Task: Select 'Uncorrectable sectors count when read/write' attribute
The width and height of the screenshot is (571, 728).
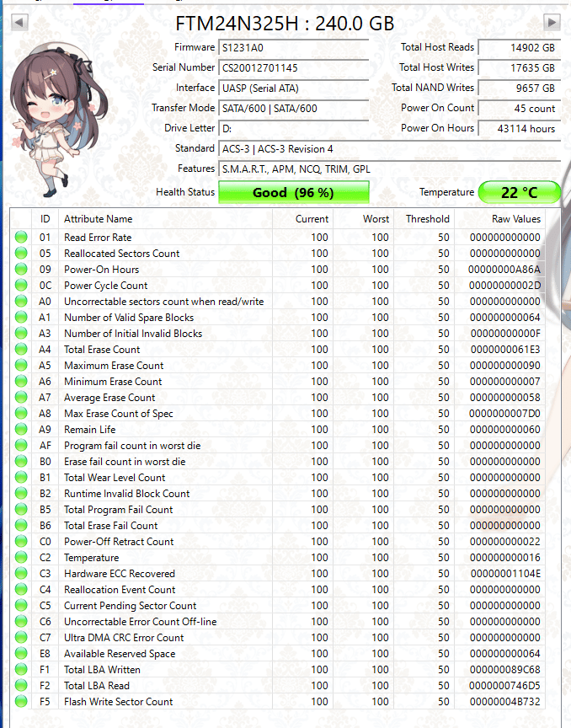Action: [x=164, y=302]
